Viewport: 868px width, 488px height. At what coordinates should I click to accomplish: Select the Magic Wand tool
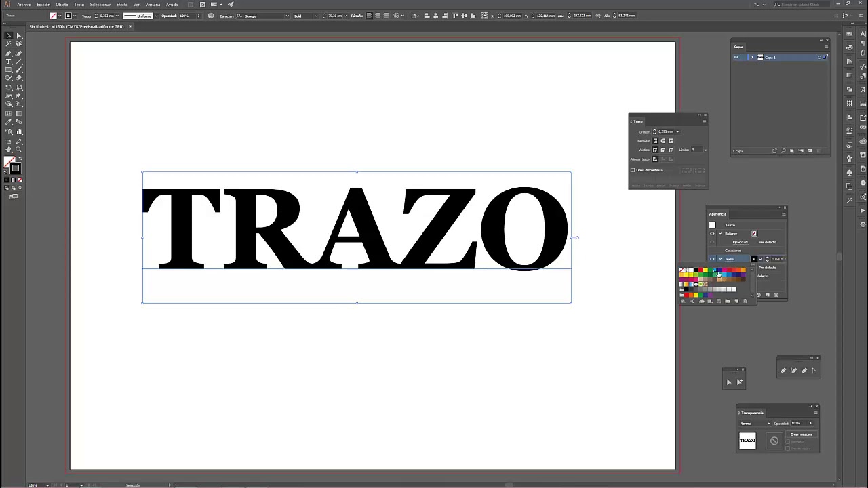(9, 43)
